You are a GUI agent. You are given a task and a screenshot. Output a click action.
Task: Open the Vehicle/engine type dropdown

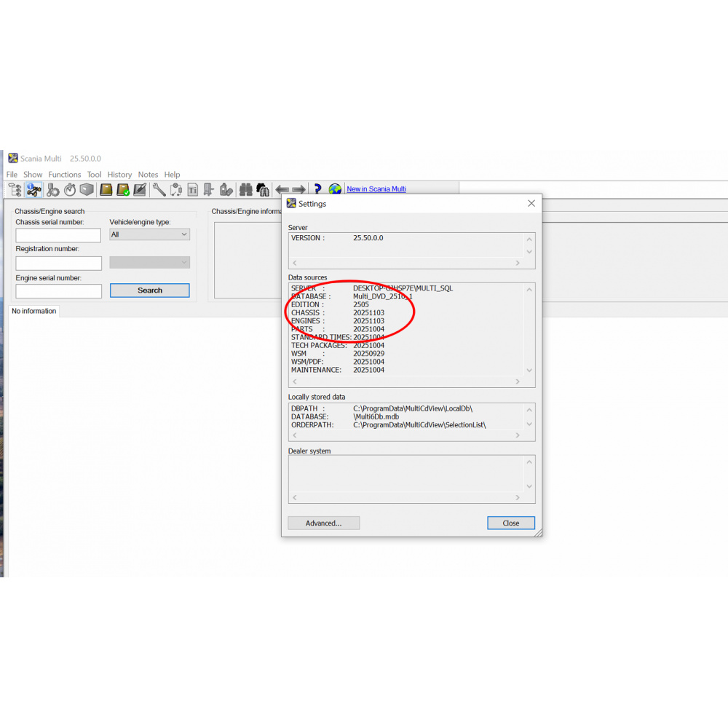(149, 234)
